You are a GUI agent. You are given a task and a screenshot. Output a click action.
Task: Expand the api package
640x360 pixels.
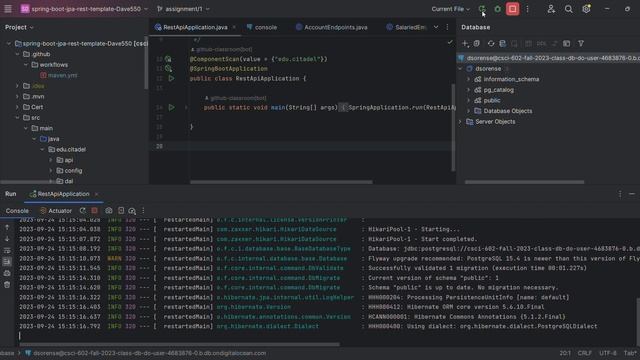[x=51, y=160]
